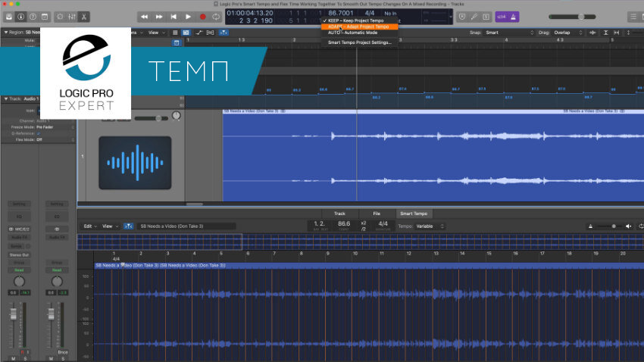Viewport: 644px width, 362px height.
Task: Open the Snap: Smart dropdown
Action: 509,33
